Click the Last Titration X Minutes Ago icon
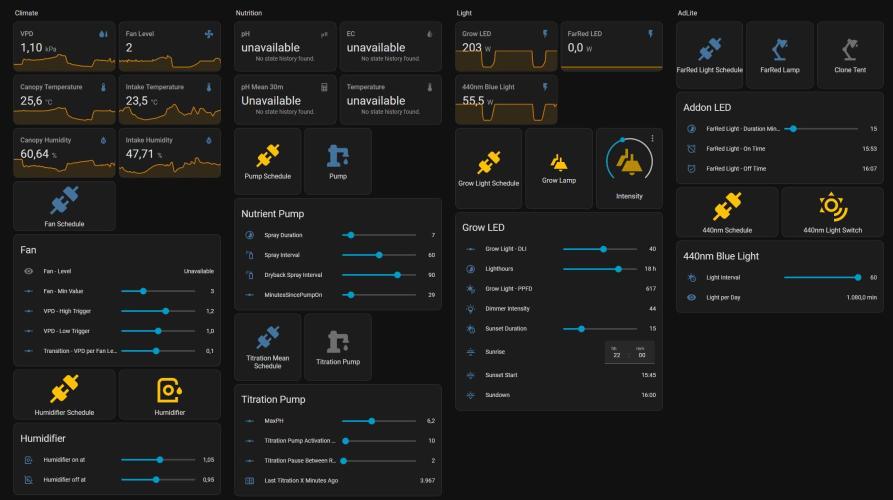The image size is (893, 500). pyautogui.click(x=249, y=481)
